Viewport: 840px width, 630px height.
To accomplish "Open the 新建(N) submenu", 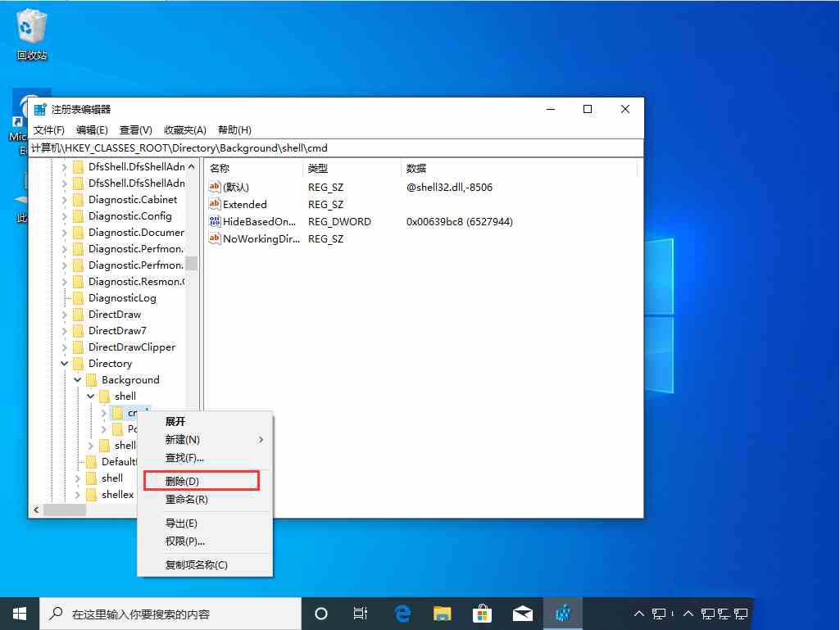I will 205,440.
